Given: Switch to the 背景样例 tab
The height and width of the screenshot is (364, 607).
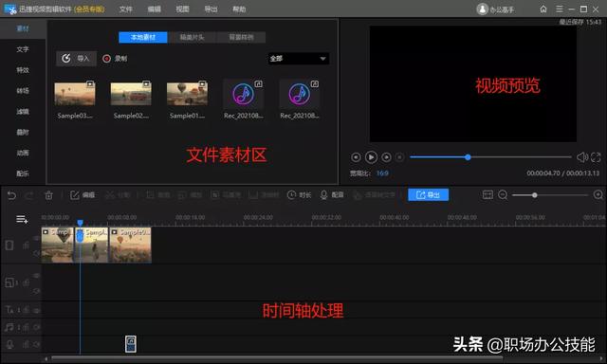Looking at the screenshot, I should (x=241, y=37).
